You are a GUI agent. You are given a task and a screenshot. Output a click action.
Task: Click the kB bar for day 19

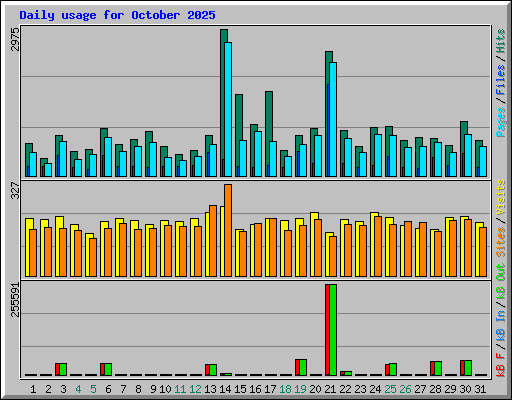click(301, 367)
